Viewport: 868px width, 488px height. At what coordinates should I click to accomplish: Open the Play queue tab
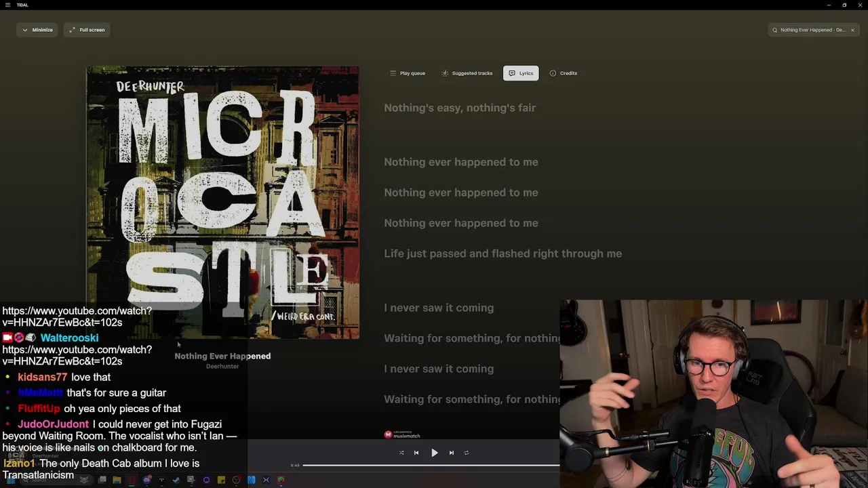(x=408, y=73)
